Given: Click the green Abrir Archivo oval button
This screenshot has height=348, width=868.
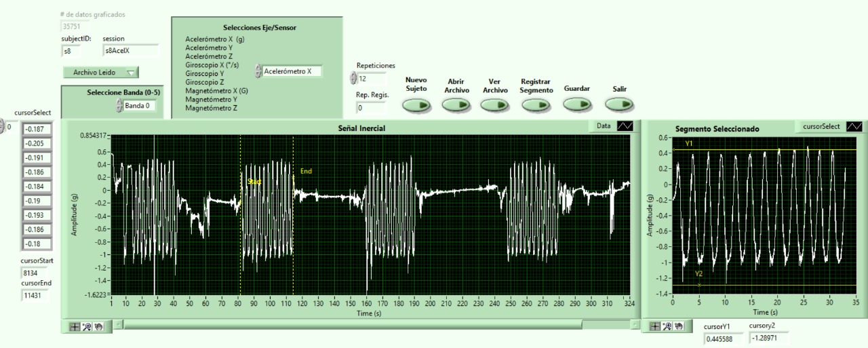Looking at the screenshot, I should (456, 104).
